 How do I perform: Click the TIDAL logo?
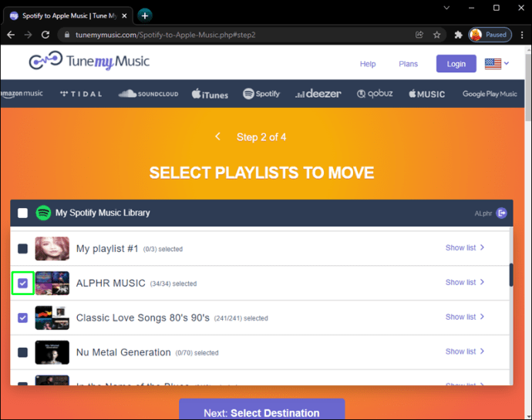click(x=81, y=94)
